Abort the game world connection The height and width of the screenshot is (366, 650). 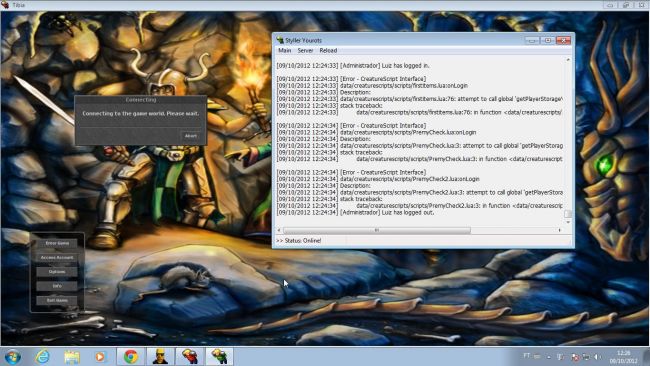pos(191,136)
